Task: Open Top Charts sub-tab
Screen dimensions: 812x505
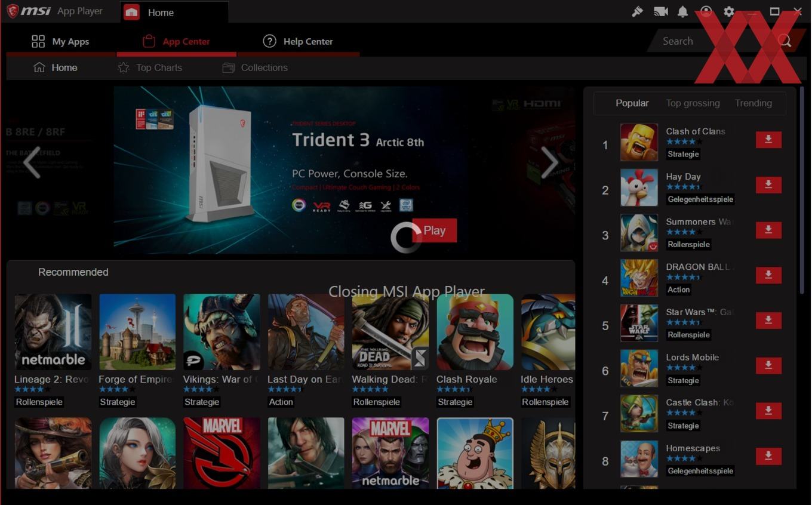Action: click(150, 67)
